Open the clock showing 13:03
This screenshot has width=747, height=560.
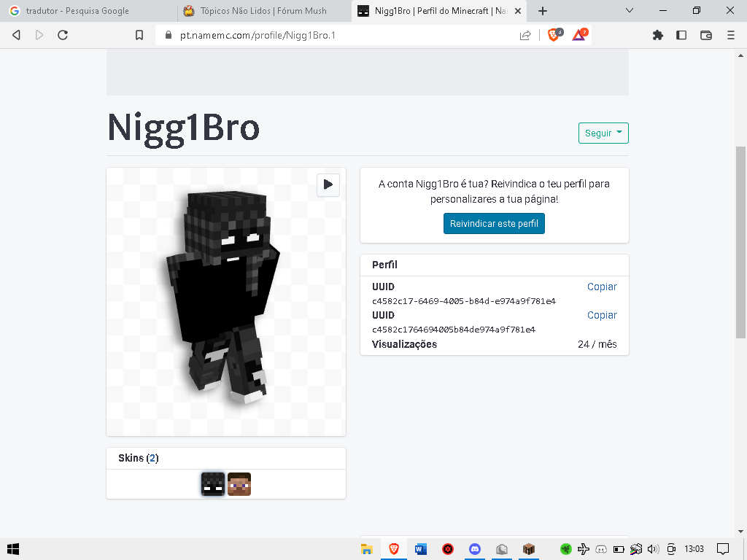click(694, 549)
